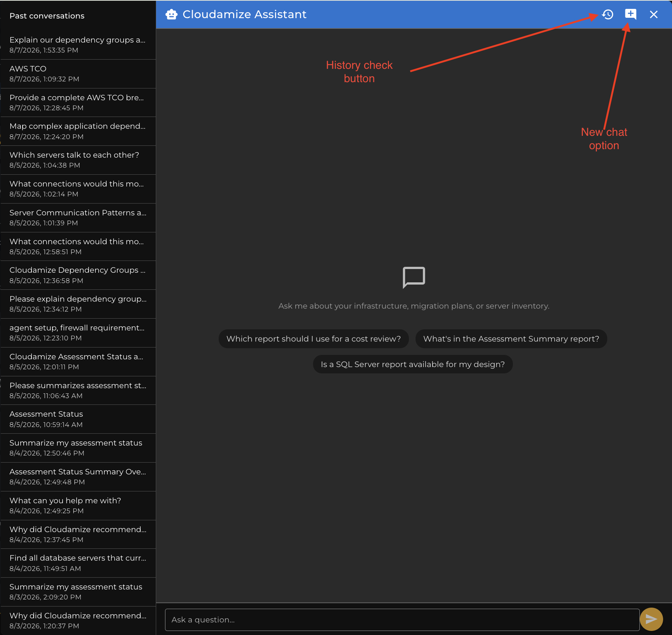Screen dimensions: 672x635
Task: Open 'Provide a complete AWS TCO bre...' conversation
Action: (78, 103)
